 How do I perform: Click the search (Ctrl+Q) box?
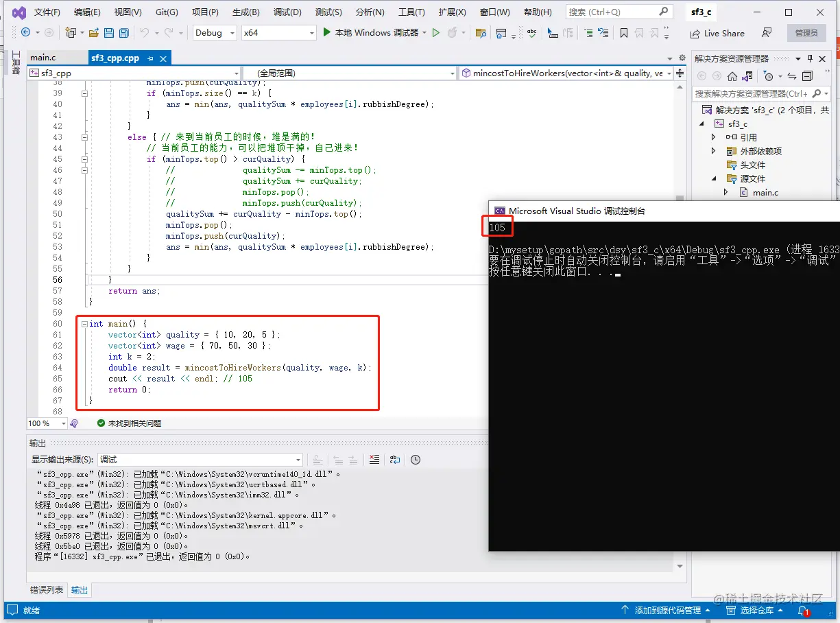coord(619,12)
